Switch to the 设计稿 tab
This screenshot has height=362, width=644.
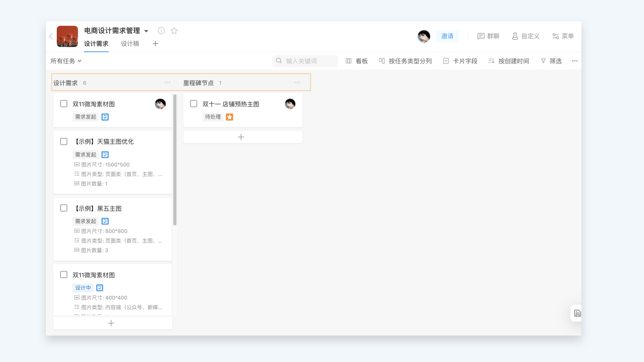(130, 44)
